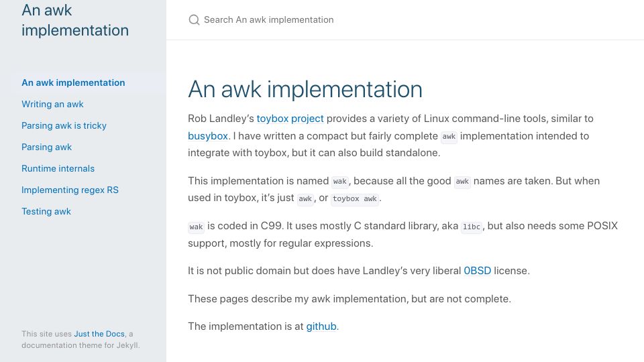Click text 'These pages describe my awk implementation'
Screen dimensions: 644x362
[x=298, y=299]
